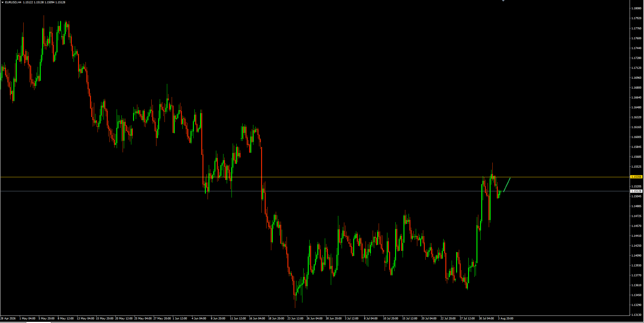Screen dimensions: 644x323
Task: Click the green diagonal trendline arrow
Action: click(507, 185)
